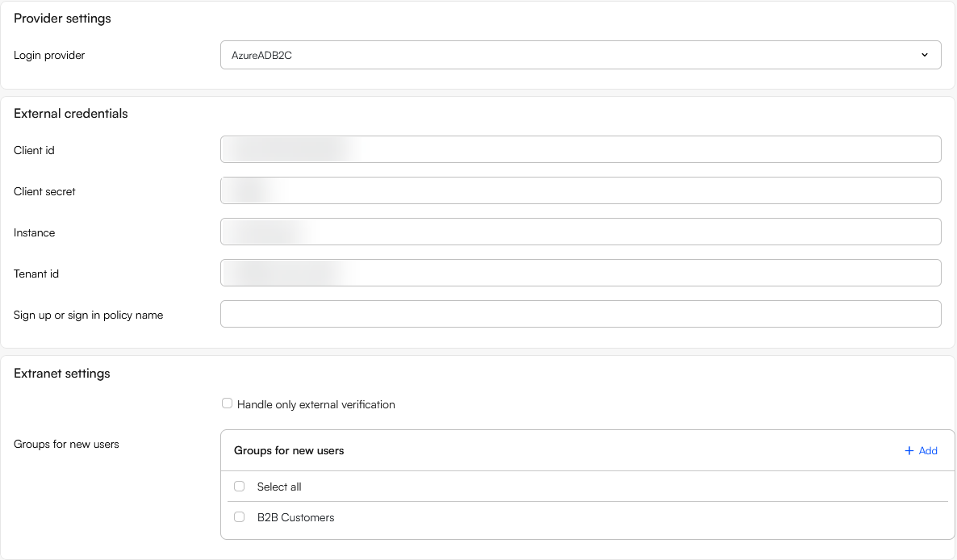Click the plus icon next to Add
The height and width of the screenshot is (560, 957).
pyautogui.click(x=909, y=450)
